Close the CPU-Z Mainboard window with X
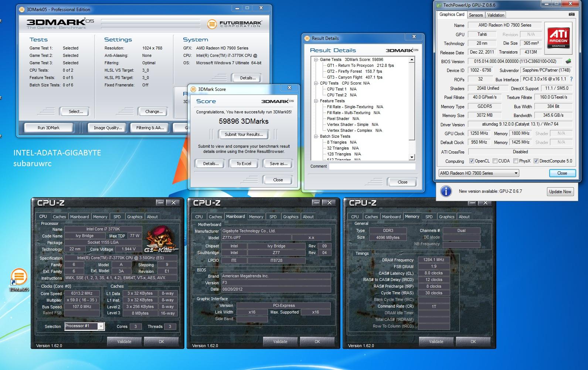588x370 pixels. [329, 202]
